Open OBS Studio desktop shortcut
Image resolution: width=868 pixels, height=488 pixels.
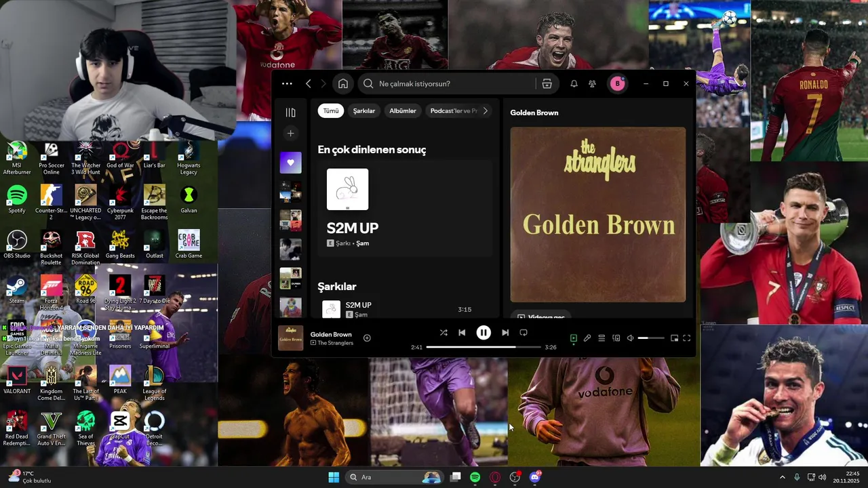(x=17, y=245)
